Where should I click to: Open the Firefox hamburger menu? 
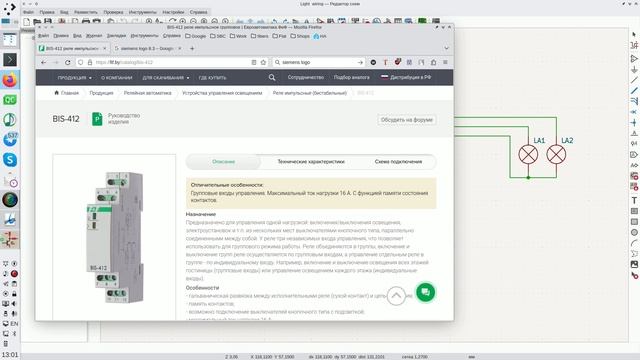pos(445,62)
